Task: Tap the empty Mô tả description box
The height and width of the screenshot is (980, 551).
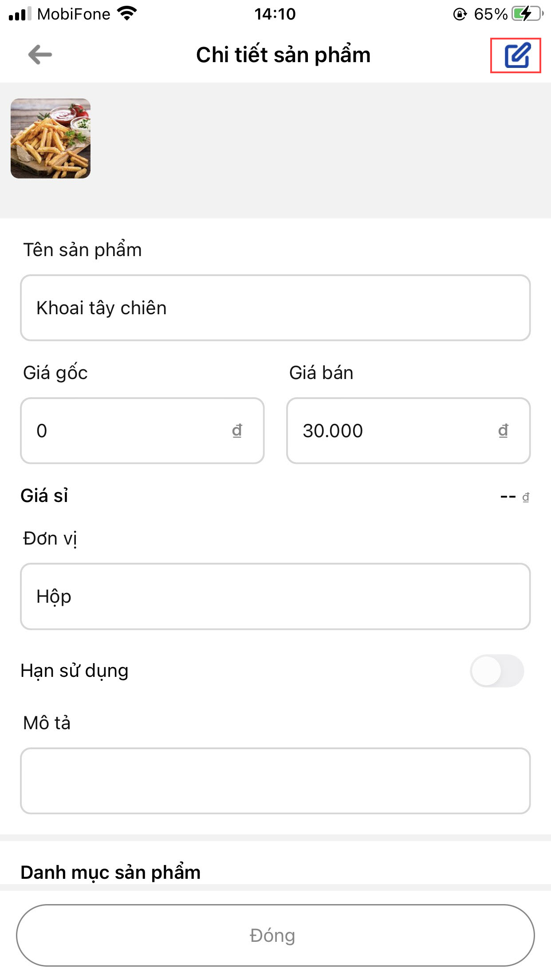Action: click(x=275, y=781)
